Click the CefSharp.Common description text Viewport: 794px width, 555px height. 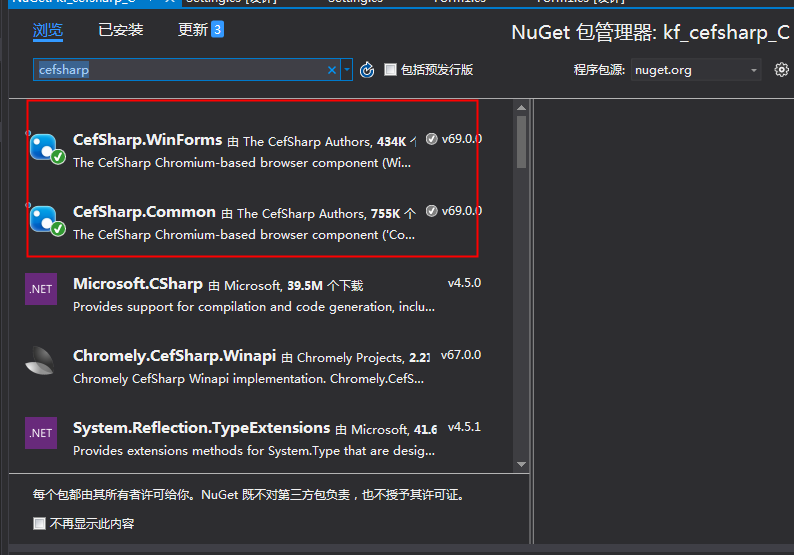(x=244, y=235)
